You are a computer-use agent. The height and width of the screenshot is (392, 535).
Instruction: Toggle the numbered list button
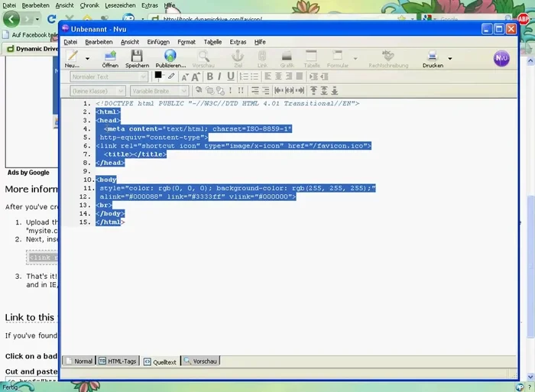click(x=244, y=76)
